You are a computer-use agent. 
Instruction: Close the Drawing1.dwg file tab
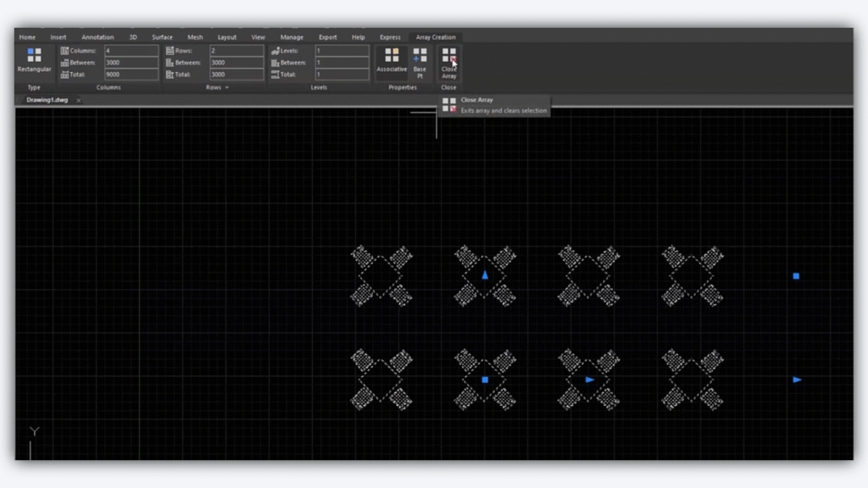coord(78,99)
